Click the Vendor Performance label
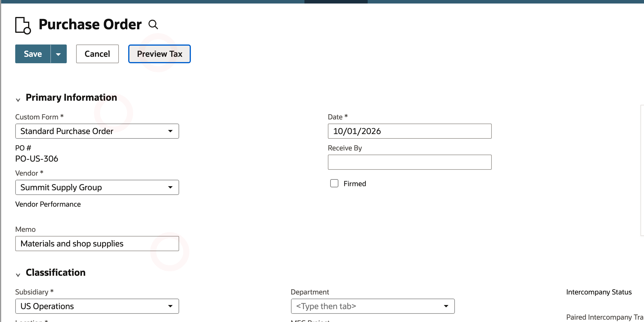The image size is (644, 322). coord(48,204)
